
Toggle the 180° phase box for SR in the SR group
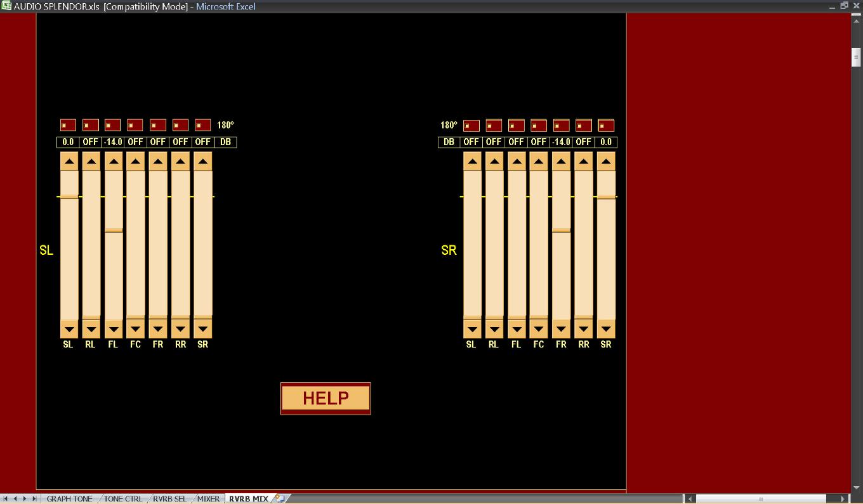click(606, 126)
